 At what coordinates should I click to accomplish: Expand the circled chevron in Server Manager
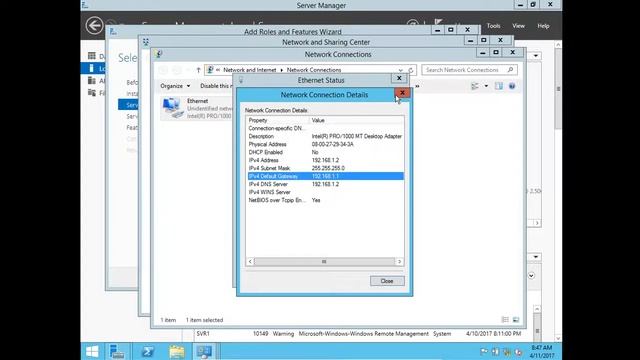pos(531,276)
